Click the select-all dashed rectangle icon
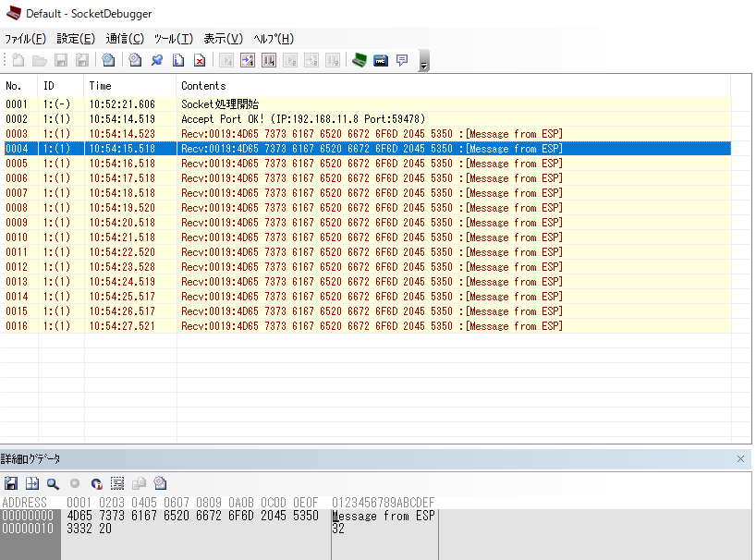Screen dimensions: 756x560 pos(117,483)
